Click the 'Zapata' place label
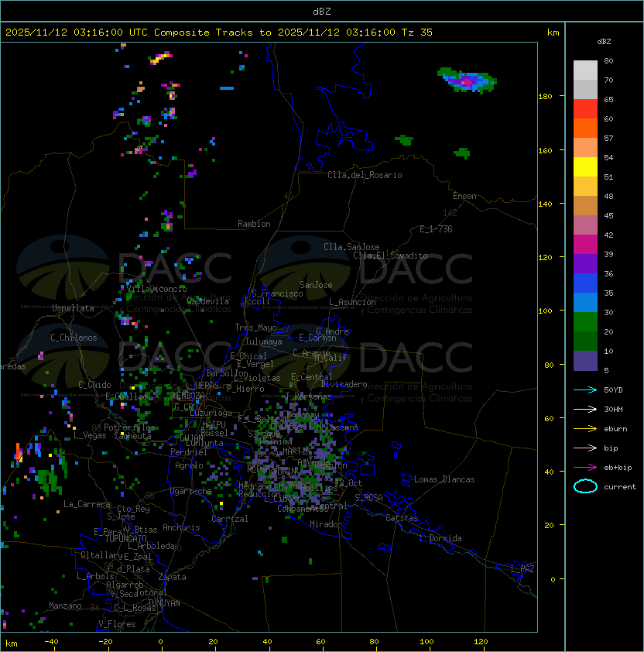Image resolution: width=644 pixels, height=652 pixels. click(172, 577)
